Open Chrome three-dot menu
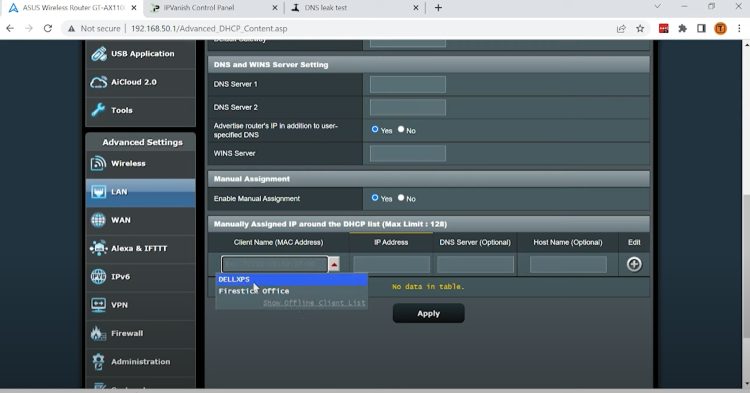 (x=739, y=29)
